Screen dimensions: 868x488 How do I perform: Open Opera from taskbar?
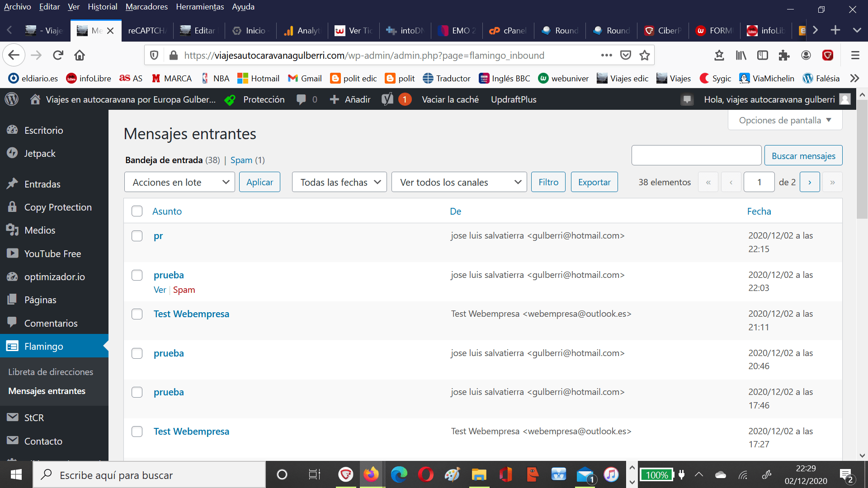425,474
